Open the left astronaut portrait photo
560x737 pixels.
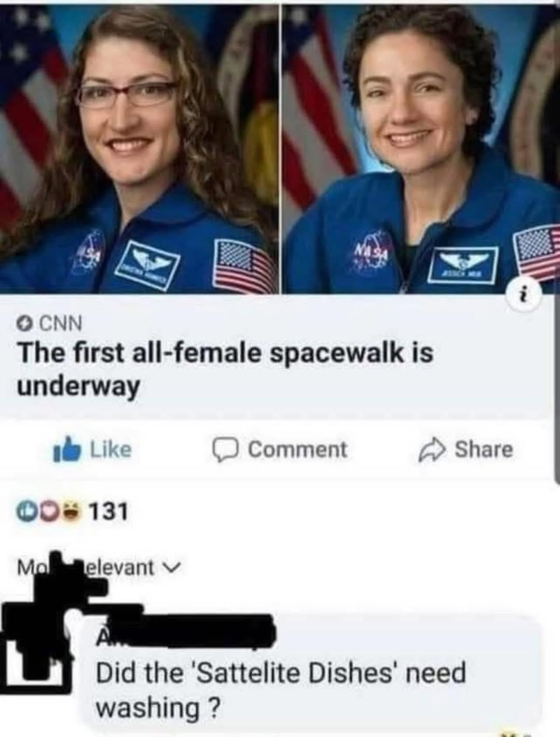140,147
